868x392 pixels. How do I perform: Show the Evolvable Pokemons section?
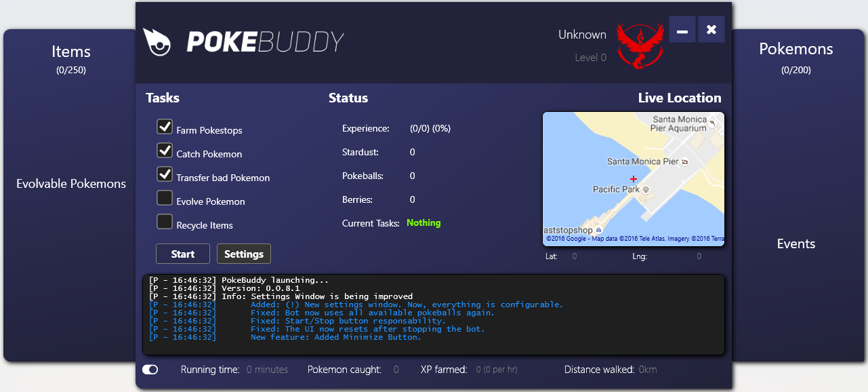[x=71, y=184]
